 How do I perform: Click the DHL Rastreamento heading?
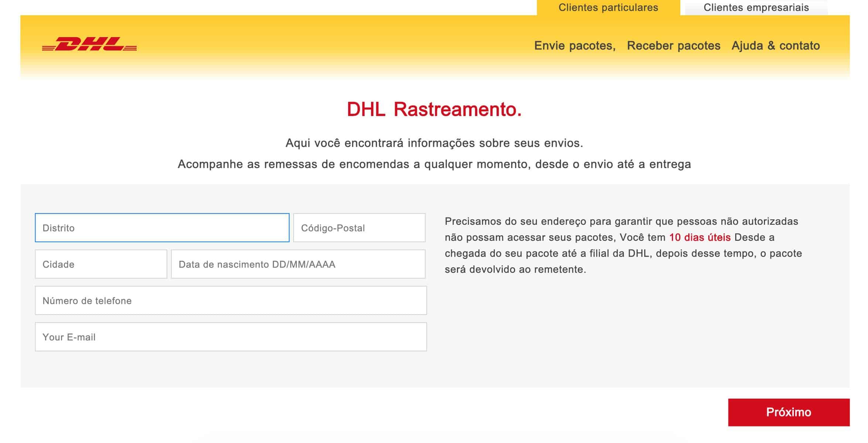pos(434,109)
